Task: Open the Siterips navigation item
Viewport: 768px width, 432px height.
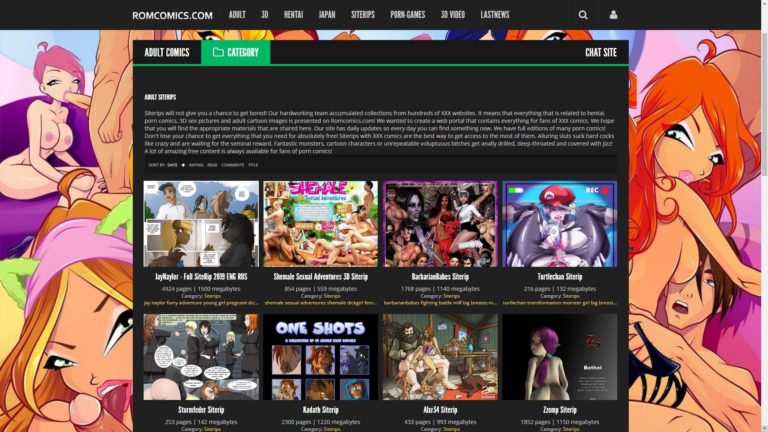Action: [x=363, y=15]
